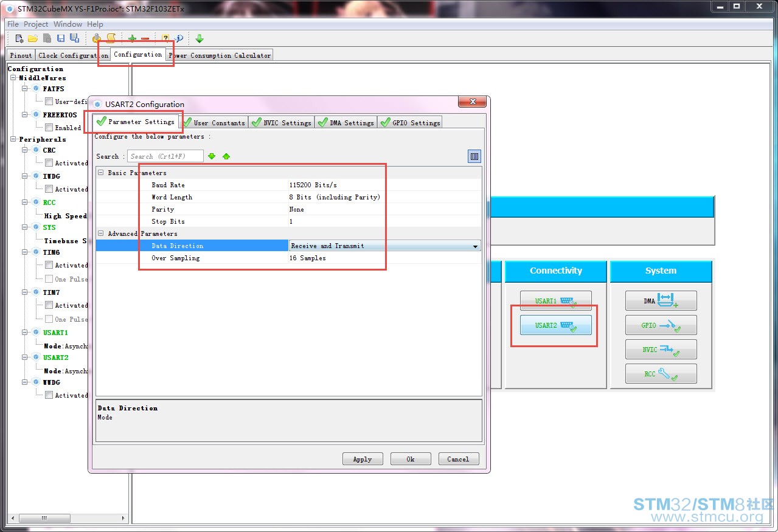This screenshot has height=532, width=778.
Task: Open the Help menu
Action: 95,24
